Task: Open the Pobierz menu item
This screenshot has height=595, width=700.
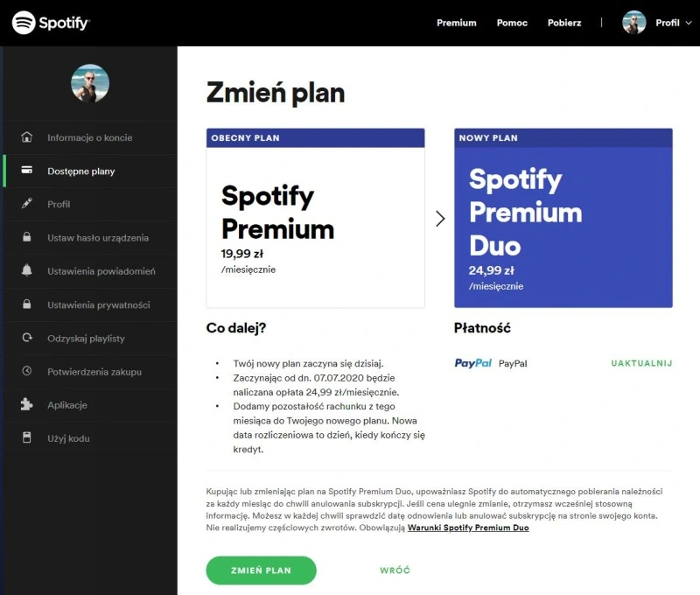Action: tap(563, 23)
